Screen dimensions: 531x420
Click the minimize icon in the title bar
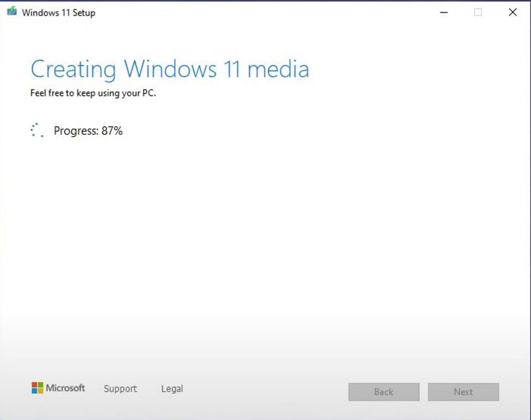444,12
